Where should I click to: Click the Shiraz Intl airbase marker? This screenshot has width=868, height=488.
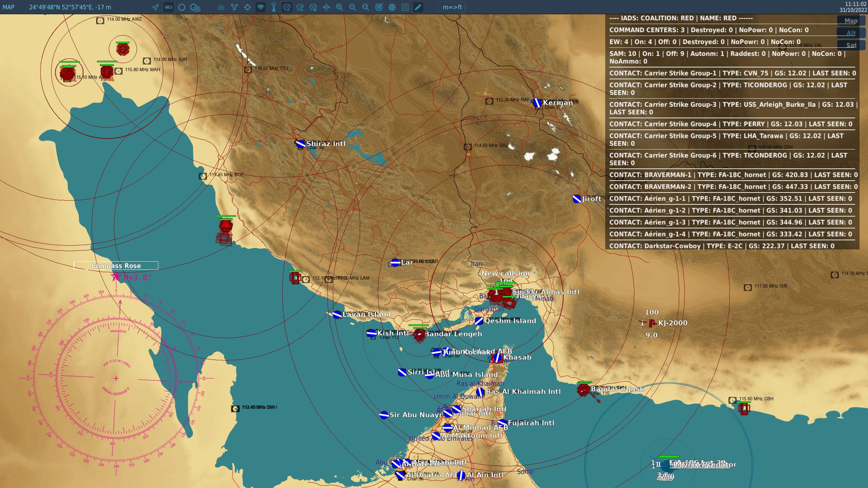(300, 144)
